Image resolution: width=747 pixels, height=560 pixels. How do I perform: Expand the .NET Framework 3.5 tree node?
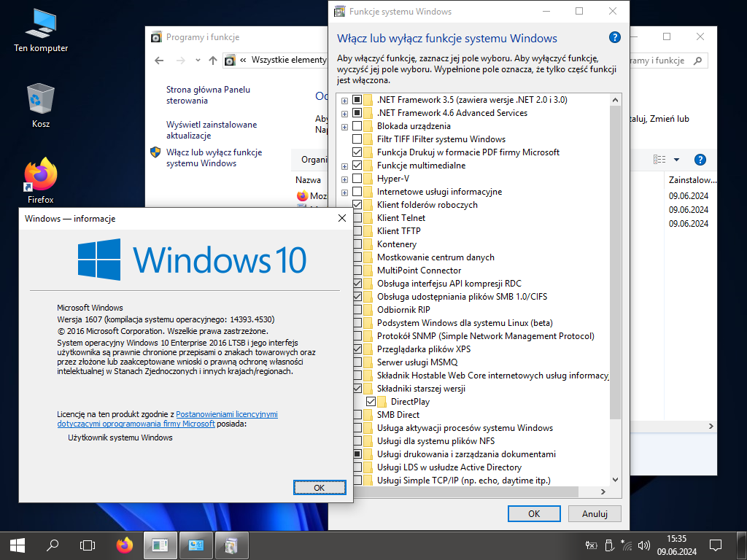point(344,100)
